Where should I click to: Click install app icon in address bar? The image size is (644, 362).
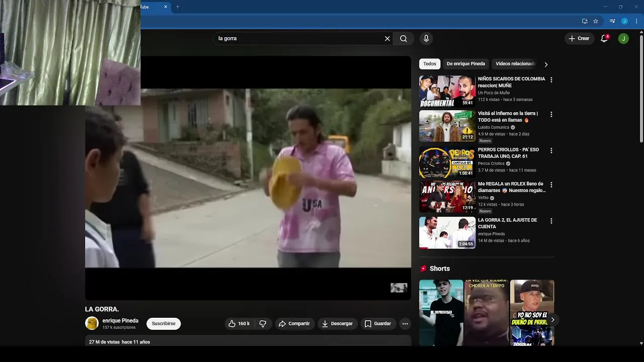(585, 21)
